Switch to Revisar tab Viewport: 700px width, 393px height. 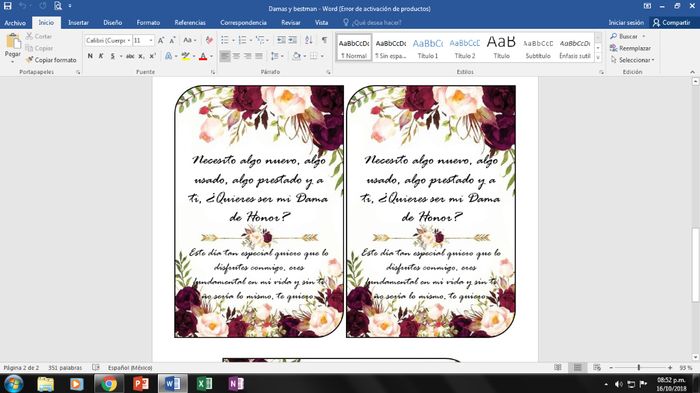click(x=291, y=22)
